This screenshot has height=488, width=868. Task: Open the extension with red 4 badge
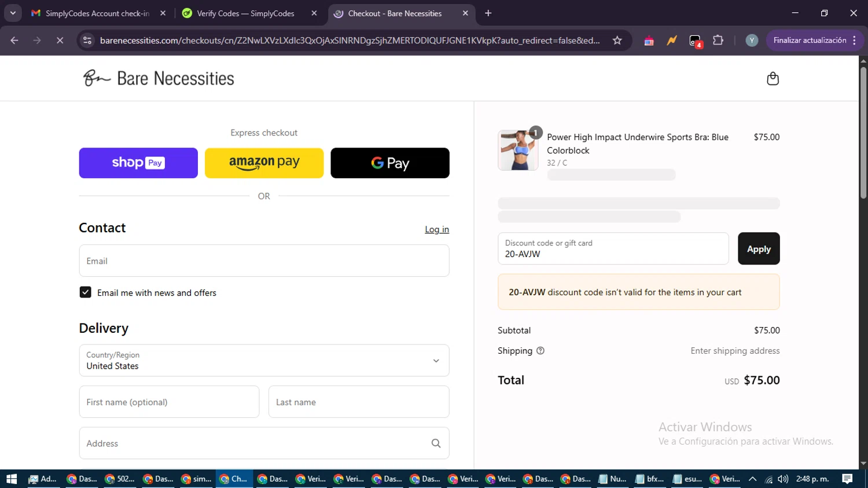point(695,41)
